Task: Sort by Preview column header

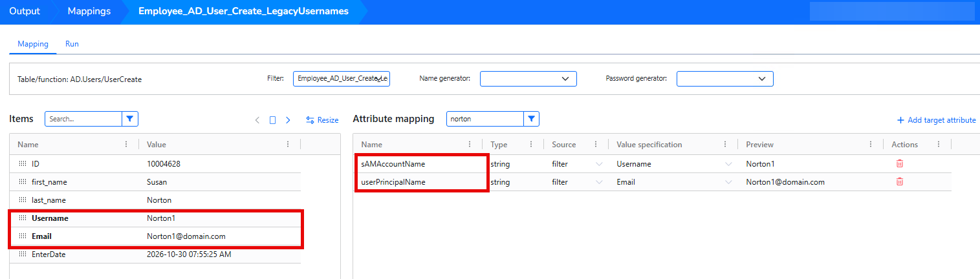Action: (759, 145)
